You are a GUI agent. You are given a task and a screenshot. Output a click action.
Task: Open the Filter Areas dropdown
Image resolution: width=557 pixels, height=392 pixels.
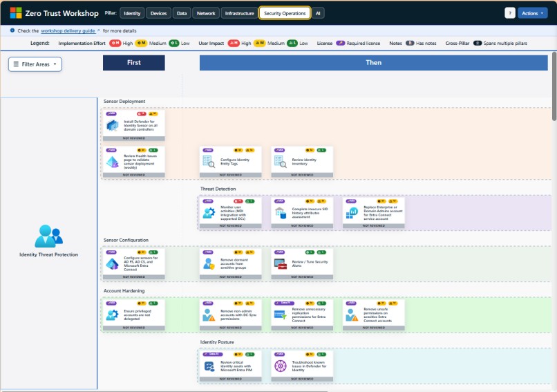35,64
